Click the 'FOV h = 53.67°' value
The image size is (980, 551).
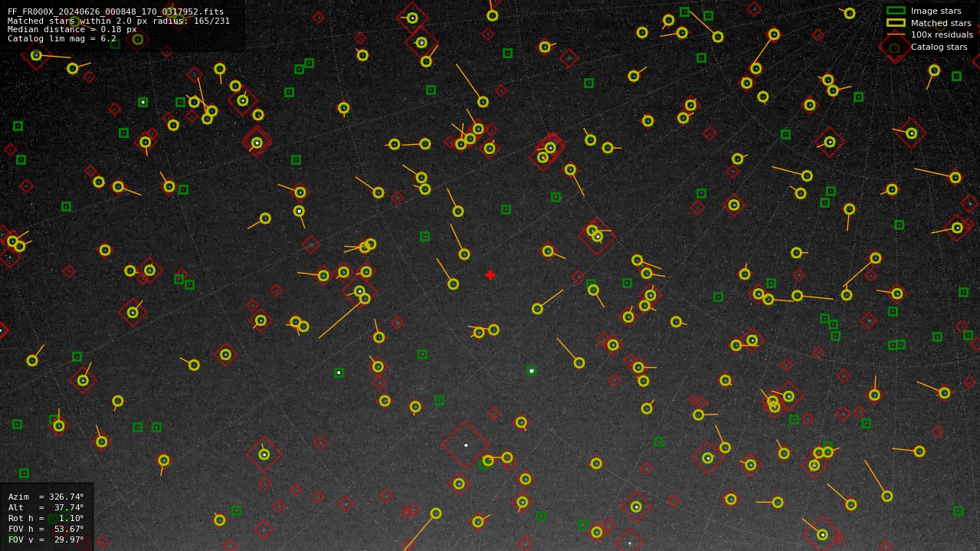46,529
